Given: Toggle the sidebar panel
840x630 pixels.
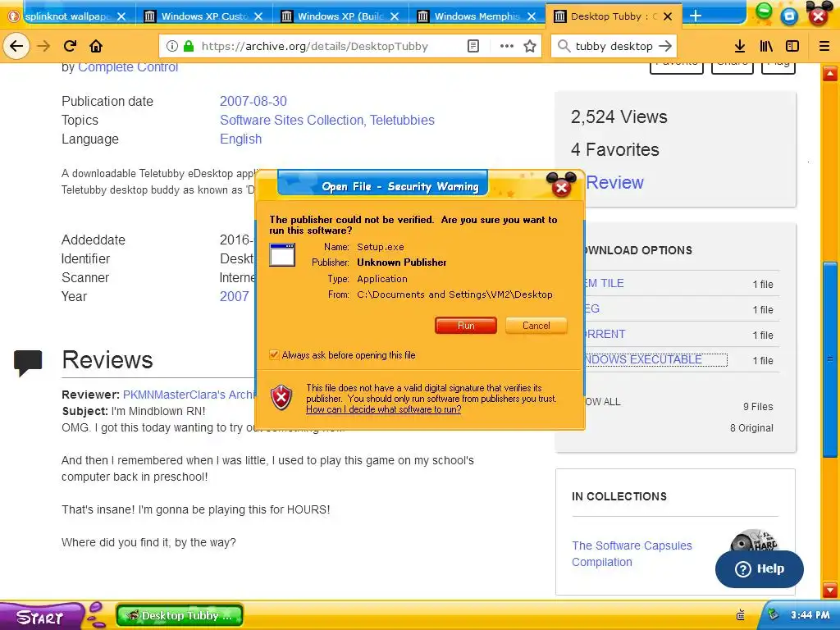Looking at the screenshot, I should pos(792,46).
